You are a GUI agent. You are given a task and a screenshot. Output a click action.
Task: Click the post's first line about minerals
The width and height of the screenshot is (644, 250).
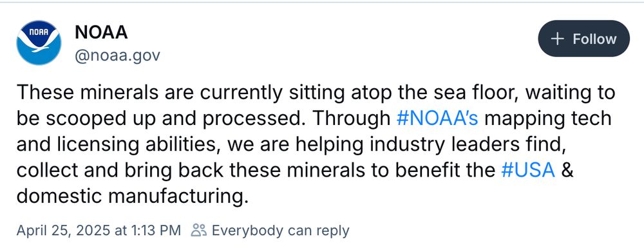tap(316, 93)
